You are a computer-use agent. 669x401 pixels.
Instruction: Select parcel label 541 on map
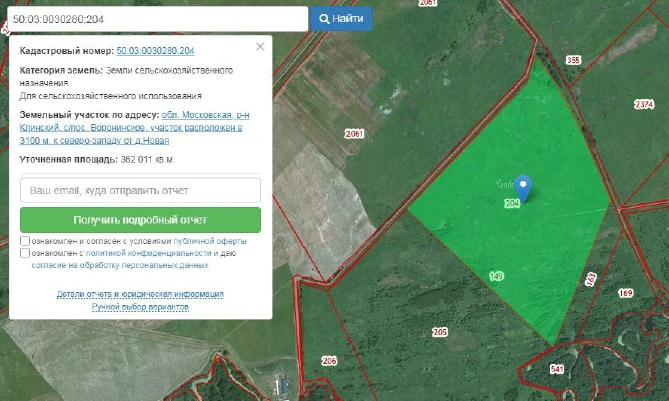pos(557,369)
